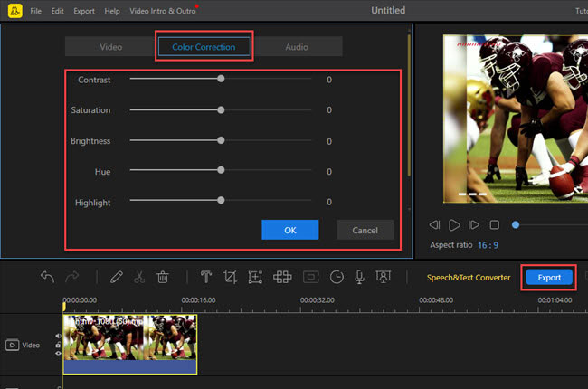Viewport: 588px width, 389px height.
Task: Open Video Intro & Outro menu
Action: pos(163,11)
